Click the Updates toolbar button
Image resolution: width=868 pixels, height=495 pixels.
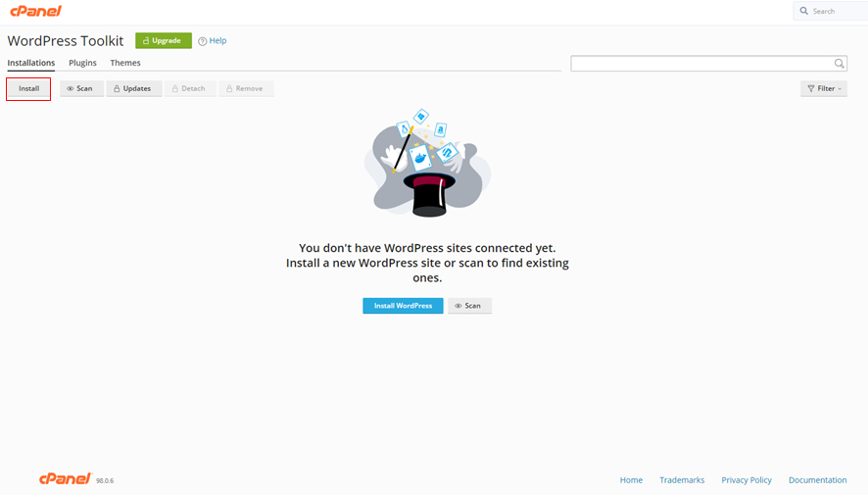[x=132, y=88]
